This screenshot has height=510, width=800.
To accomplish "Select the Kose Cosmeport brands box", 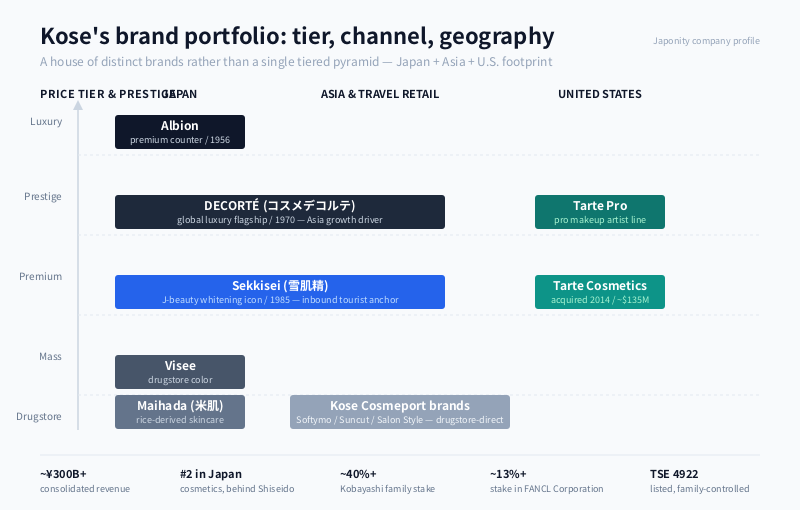I will pos(399,412).
